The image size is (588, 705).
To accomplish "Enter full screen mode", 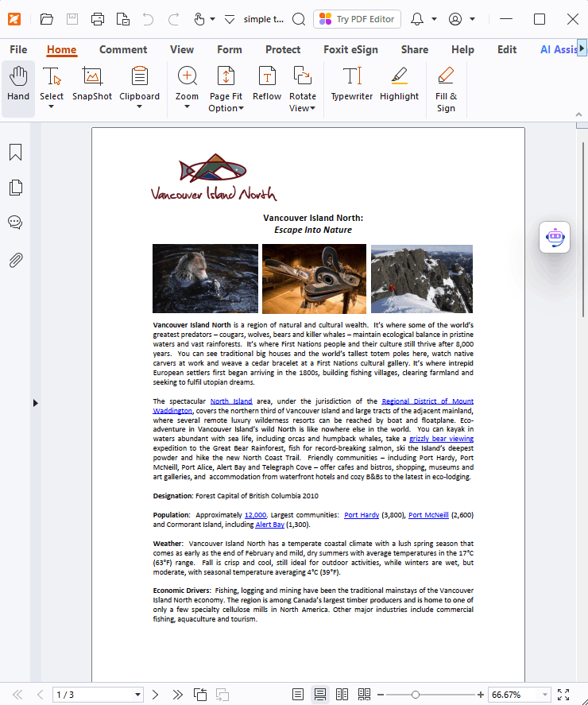I will pyautogui.click(x=563, y=695).
